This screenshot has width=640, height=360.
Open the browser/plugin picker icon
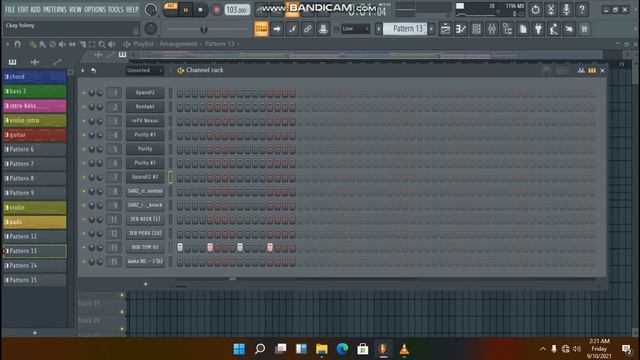click(x=507, y=29)
